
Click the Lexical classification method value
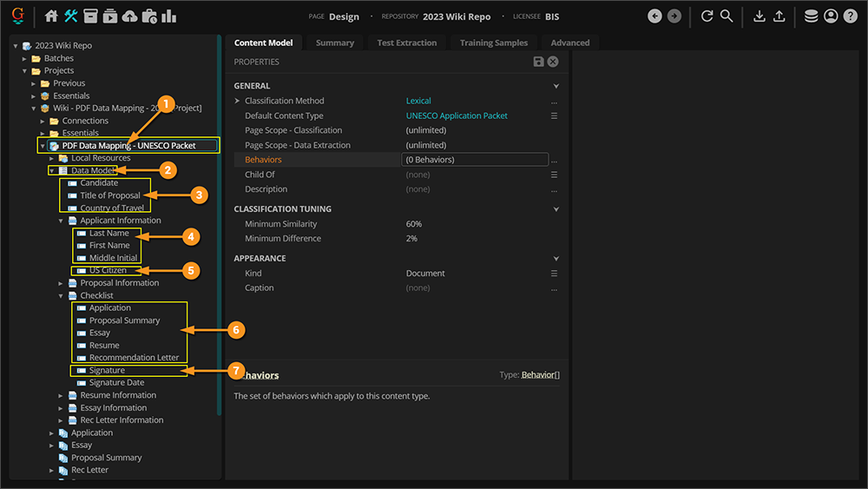[418, 101]
